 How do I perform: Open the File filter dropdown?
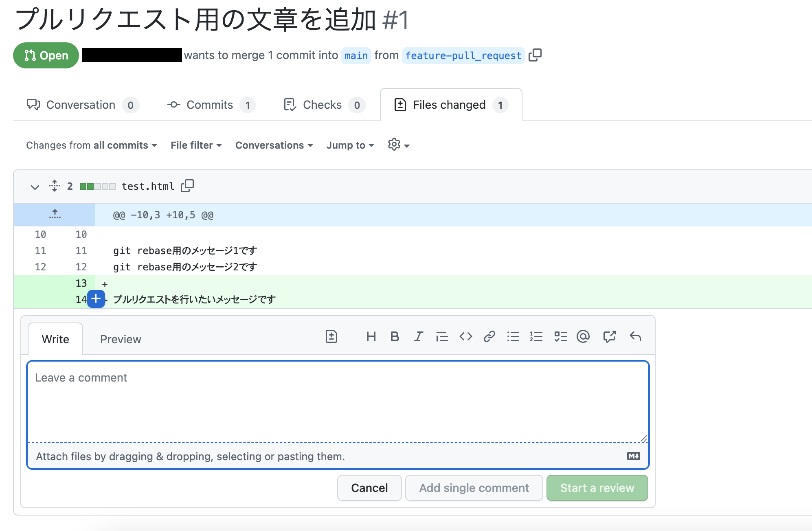(196, 145)
